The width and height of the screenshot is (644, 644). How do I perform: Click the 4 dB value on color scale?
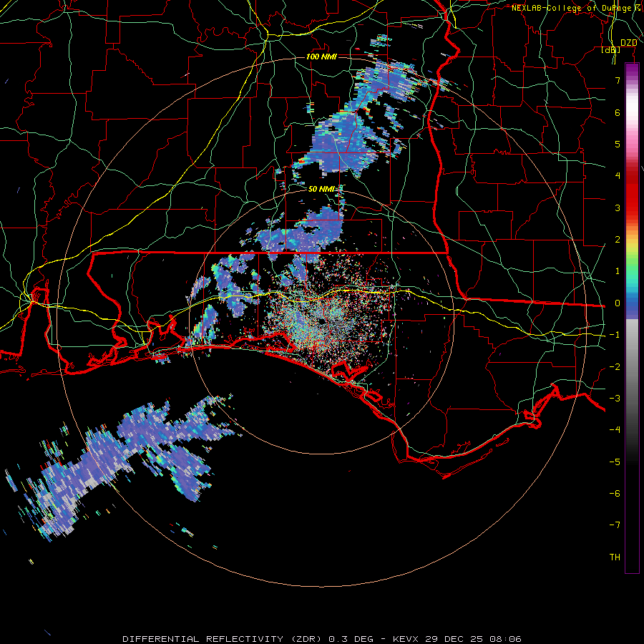click(x=618, y=176)
